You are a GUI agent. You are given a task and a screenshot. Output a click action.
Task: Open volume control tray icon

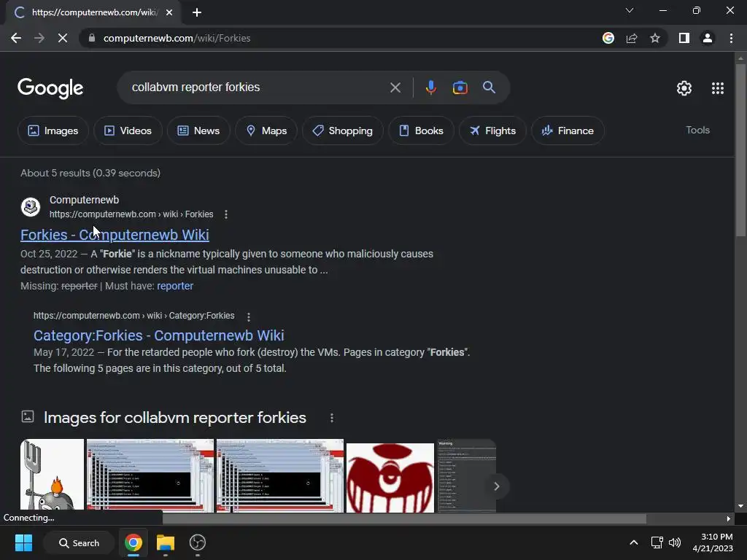pos(675,542)
